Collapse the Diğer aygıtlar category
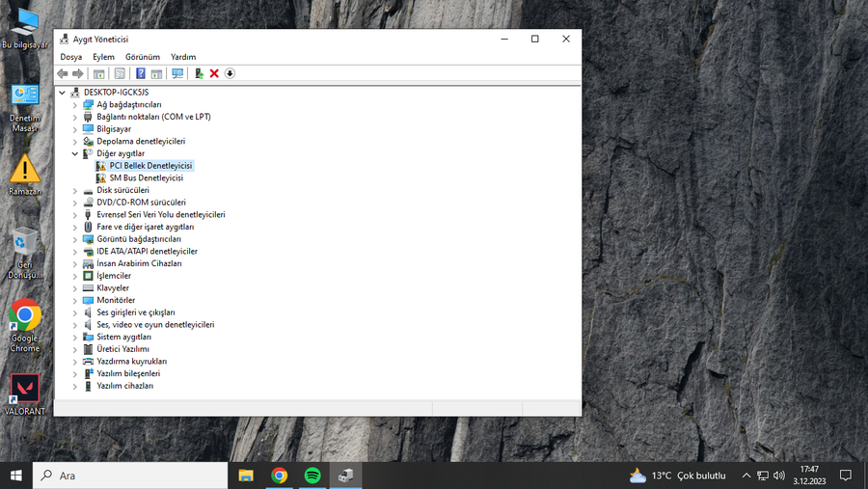Image resolution: width=868 pixels, height=489 pixels. coord(74,153)
